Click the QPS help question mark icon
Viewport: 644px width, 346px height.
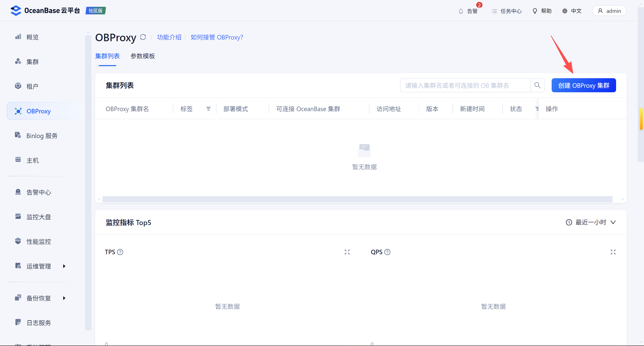388,252
